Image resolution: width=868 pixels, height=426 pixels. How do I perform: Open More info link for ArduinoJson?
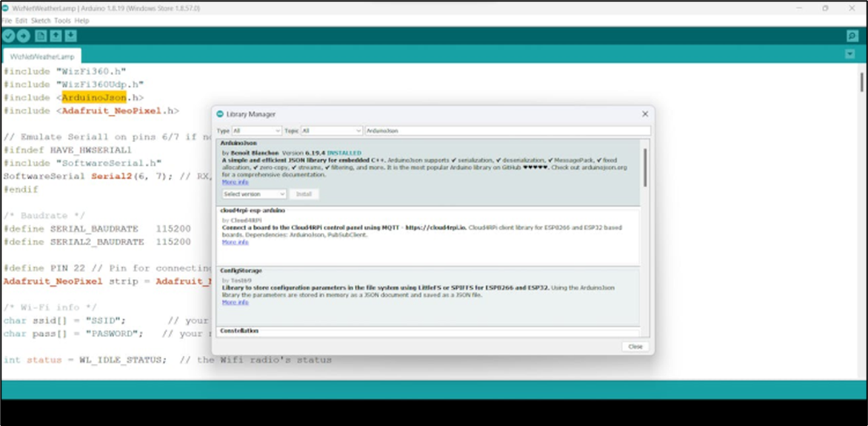236,182
